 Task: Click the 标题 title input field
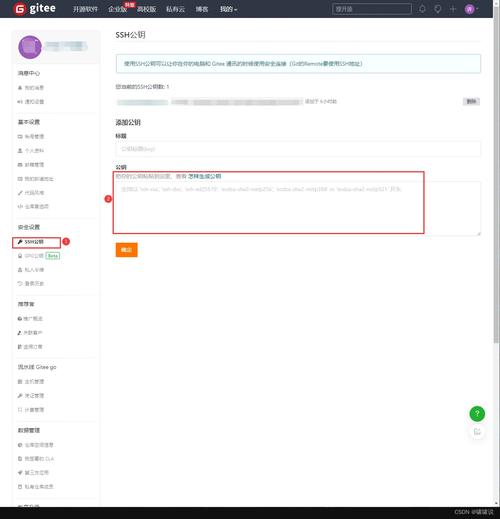pyautogui.click(x=298, y=149)
